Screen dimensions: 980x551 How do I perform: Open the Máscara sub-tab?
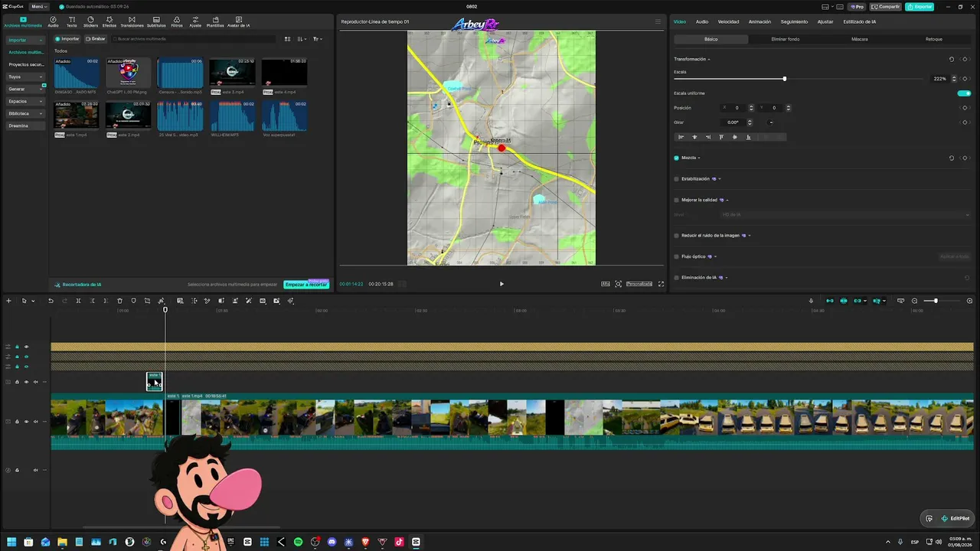coord(860,39)
